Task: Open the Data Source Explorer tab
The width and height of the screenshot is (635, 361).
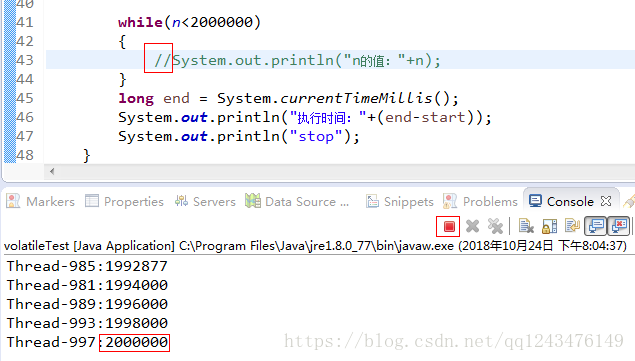Action: coord(297,201)
